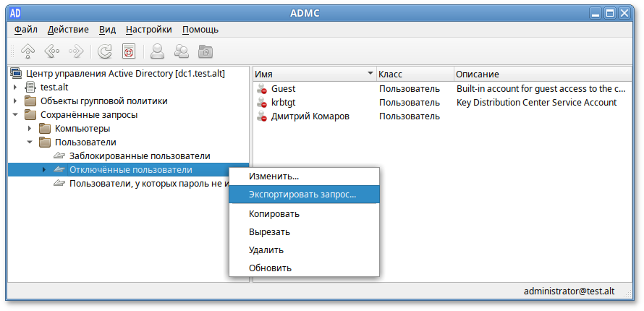Click the ADMC app icon in title bar
The height and width of the screenshot is (311, 644).
pos(15,13)
